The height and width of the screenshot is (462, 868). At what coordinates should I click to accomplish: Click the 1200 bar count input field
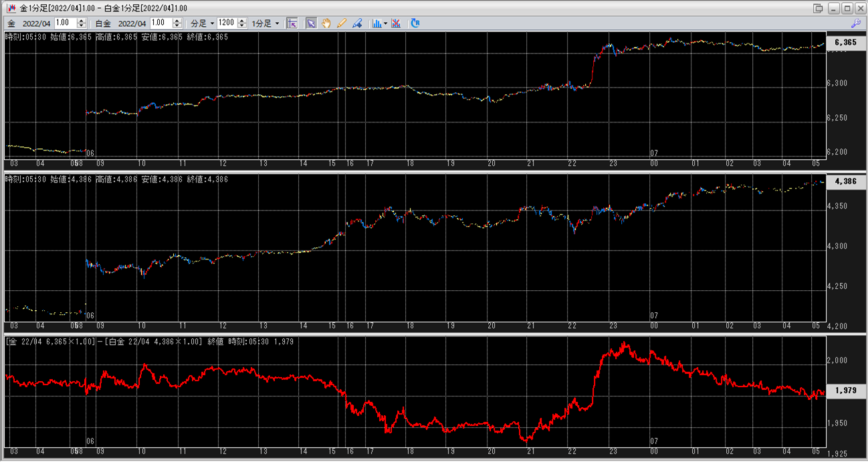point(226,23)
